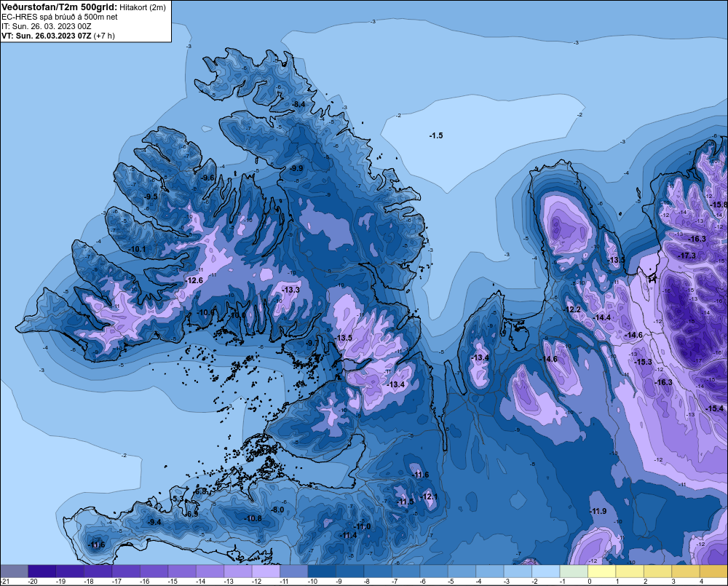This screenshot has height=586, width=728.
Task: Click the -11.0 temperature value on the map
Action: click(x=362, y=526)
